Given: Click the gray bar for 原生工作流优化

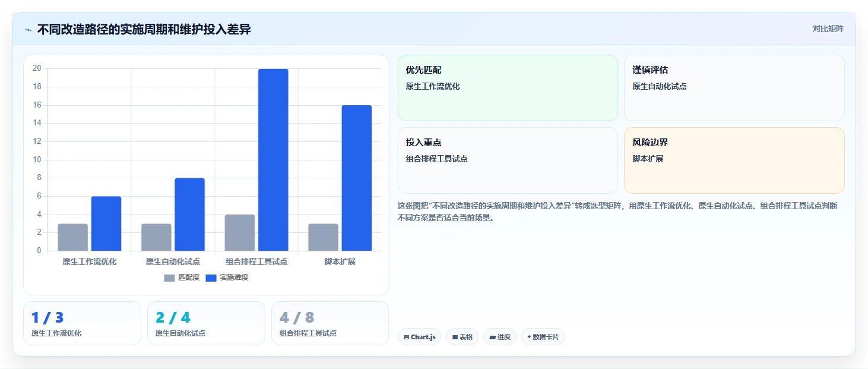Looking at the screenshot, I should click(x=73, y=237).
